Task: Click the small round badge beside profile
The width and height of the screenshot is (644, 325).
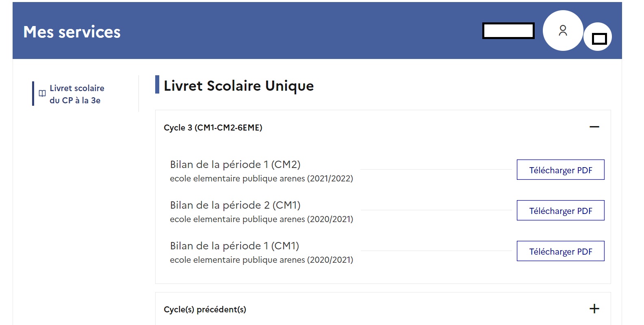Action: (598, 38)
